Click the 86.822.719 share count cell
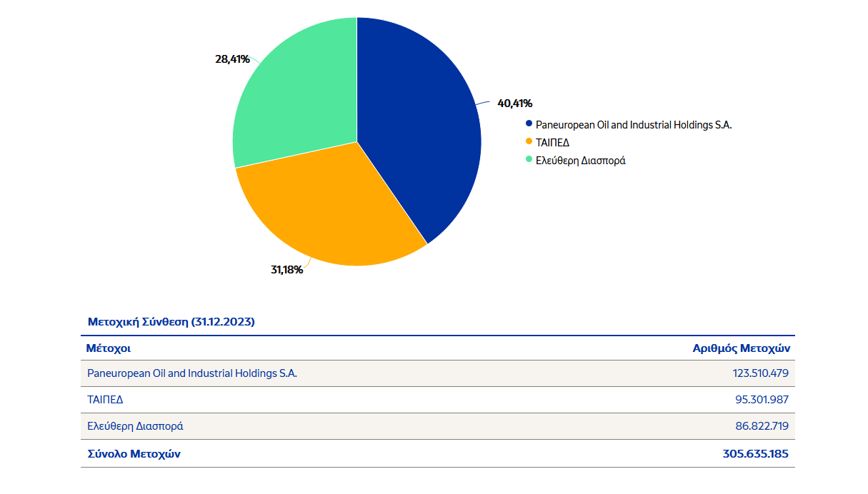The height and width of the screenshot is (494, 868). tap(762, 426)
